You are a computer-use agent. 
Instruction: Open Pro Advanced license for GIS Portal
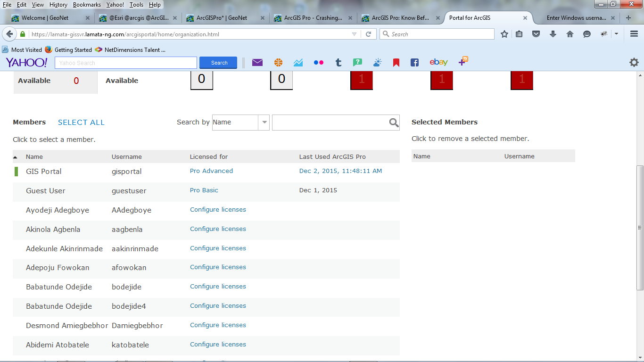(x=211, y=171)
